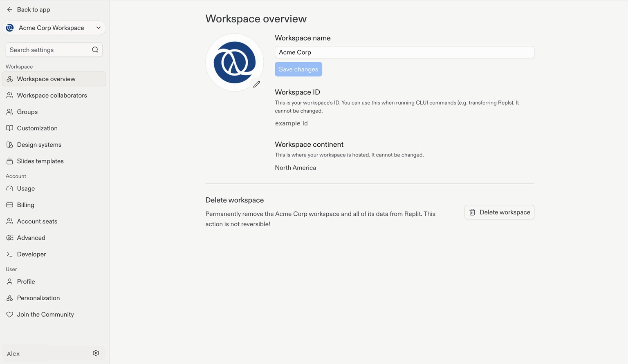
Task: Go to Groups settings
Action: click(54, 112)
